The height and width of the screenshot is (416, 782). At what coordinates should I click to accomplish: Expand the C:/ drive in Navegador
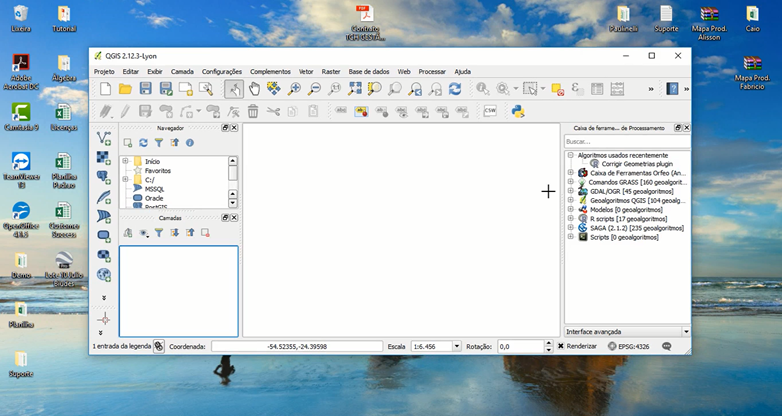click(125, 180)
